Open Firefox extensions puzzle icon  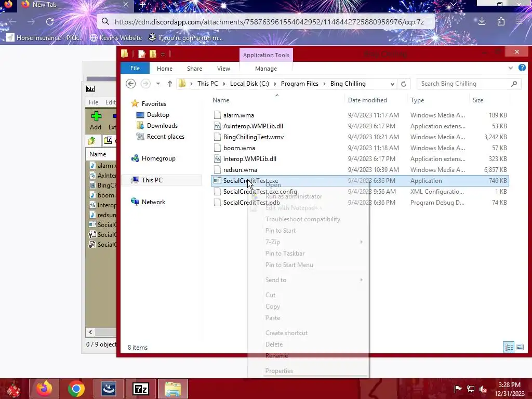[501, 22]
